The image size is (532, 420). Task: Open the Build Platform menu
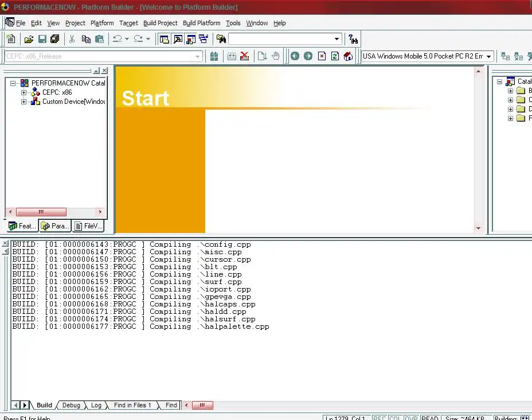coord(202,23)
